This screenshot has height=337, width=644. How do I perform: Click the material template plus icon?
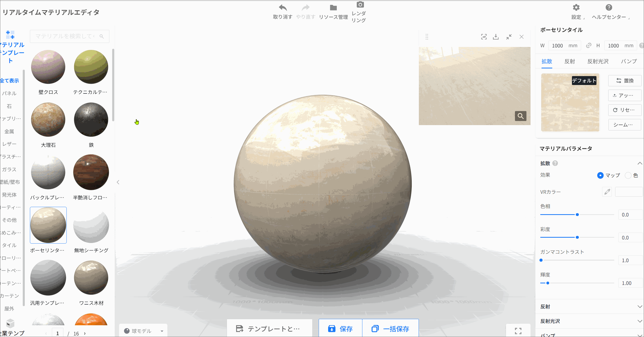tap(10, 34)
